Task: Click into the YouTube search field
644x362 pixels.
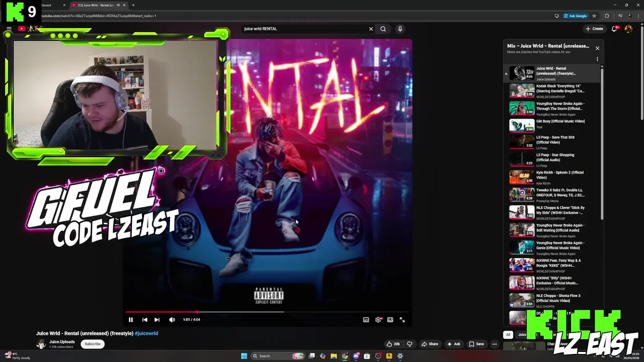Action: (x=304, y=29)
